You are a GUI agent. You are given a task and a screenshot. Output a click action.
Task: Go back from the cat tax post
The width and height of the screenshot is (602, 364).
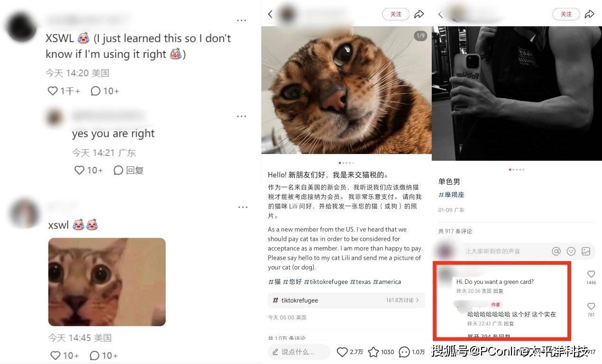[x=270, y=14]
